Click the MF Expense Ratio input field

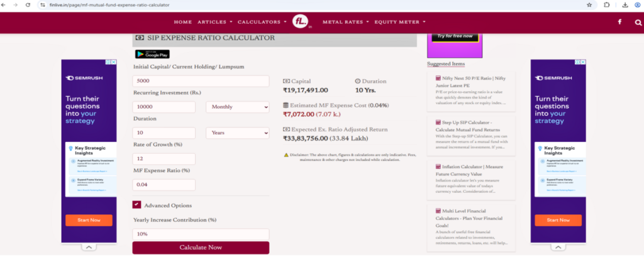pos(164,185)
